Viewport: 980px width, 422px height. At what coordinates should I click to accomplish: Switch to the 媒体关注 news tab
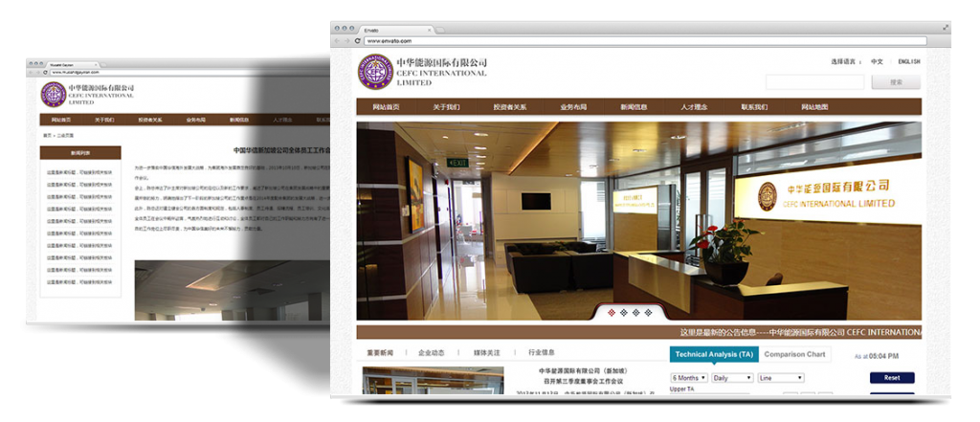tap(487, 352)
